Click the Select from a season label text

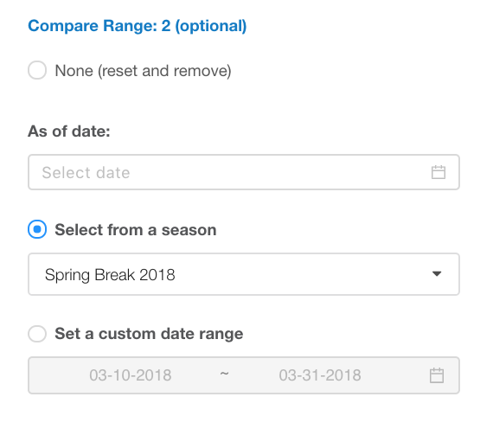(x=136, y=230)
